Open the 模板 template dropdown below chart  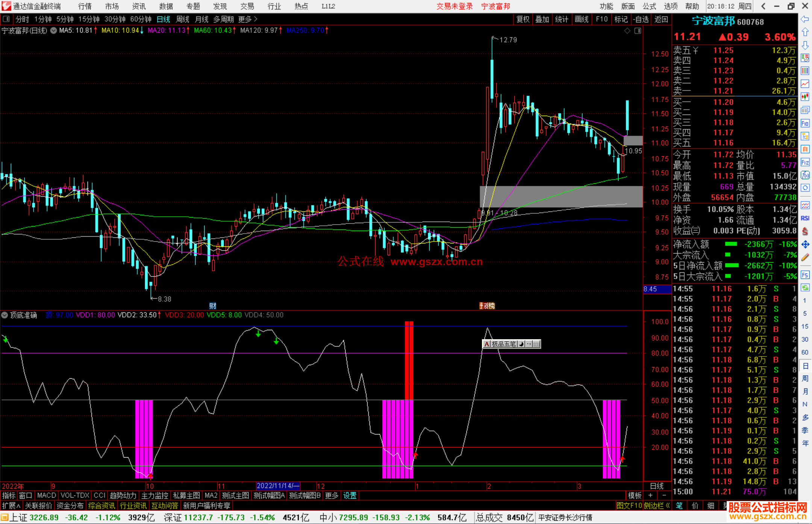[635, 495]
